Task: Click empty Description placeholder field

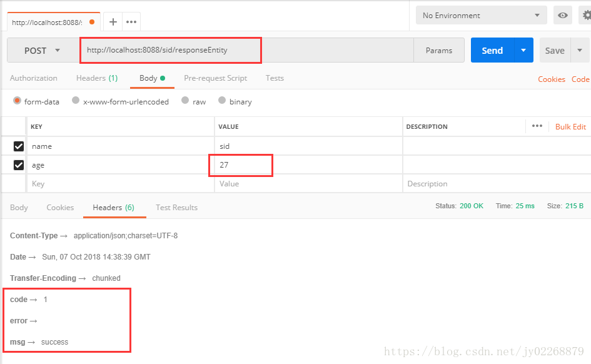Action: pos(497,183)
